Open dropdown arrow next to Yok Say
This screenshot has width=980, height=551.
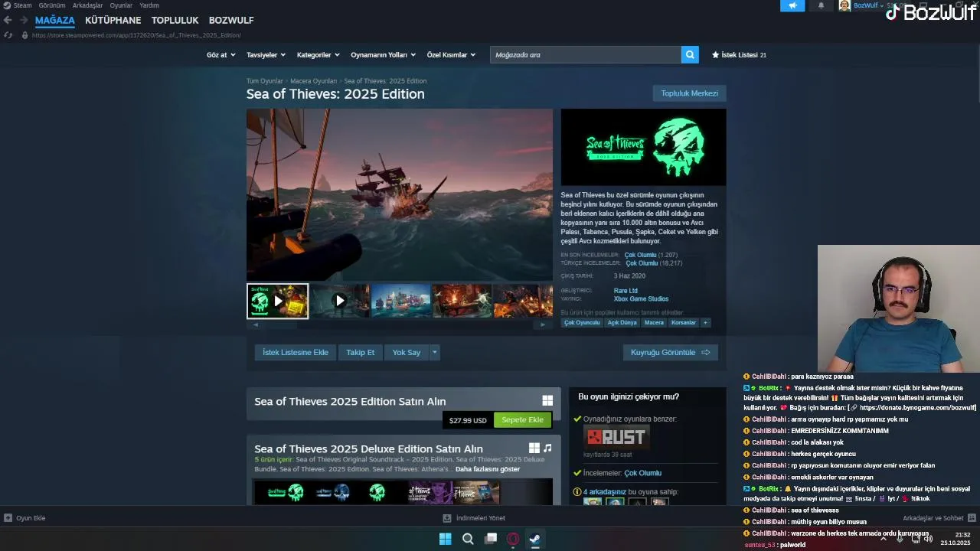click(434, 352)
